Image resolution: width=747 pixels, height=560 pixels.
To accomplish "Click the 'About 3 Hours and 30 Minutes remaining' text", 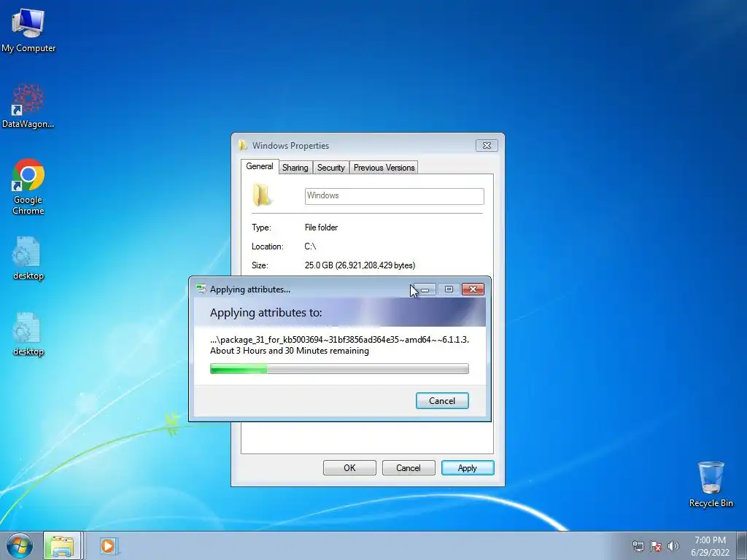I will (x=289, y=351).
